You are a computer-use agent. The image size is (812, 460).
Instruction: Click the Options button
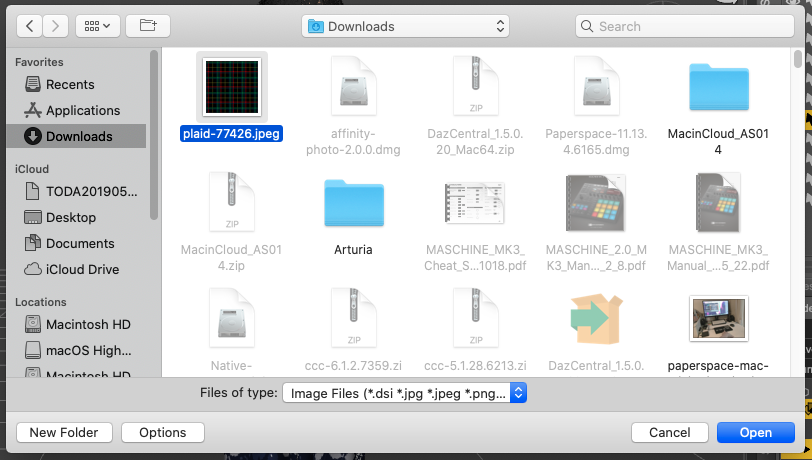(163, 433)
